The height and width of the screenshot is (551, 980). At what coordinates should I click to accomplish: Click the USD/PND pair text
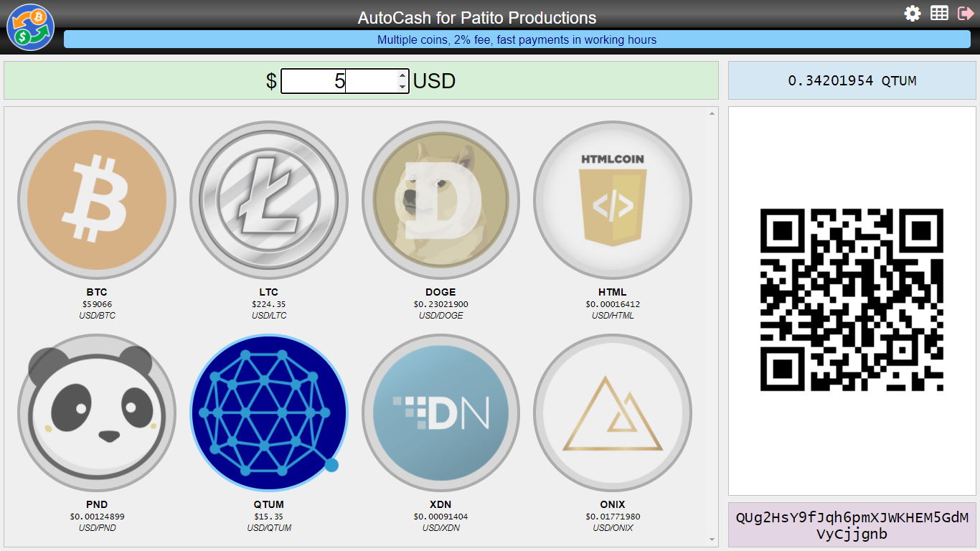tap(97, 528)
